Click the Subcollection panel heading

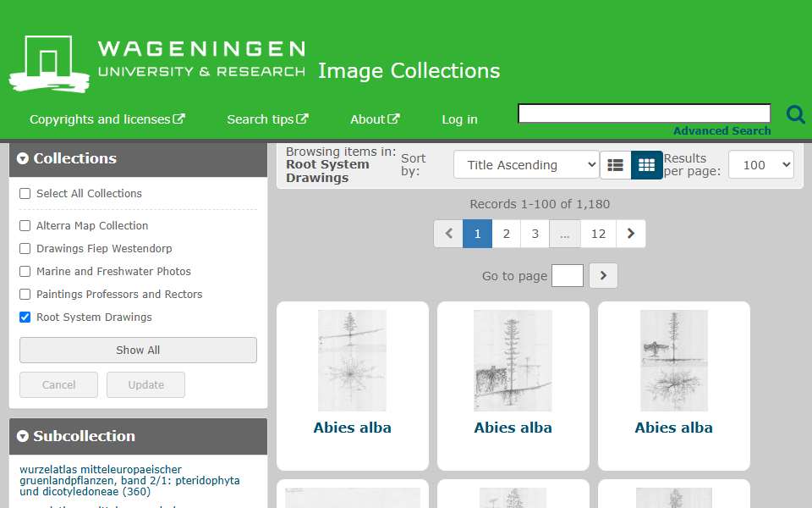[x=84, y=437]
